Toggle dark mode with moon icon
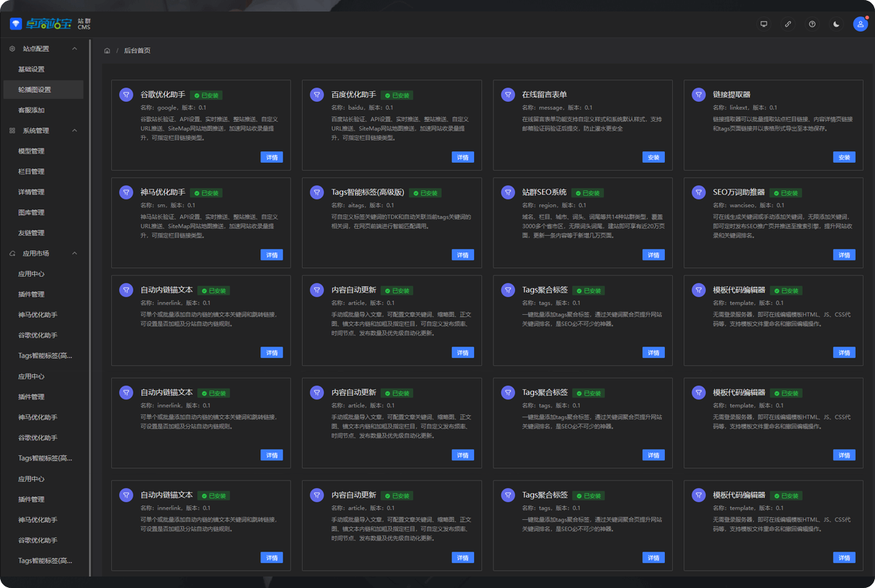 click(x=836, y=24)
